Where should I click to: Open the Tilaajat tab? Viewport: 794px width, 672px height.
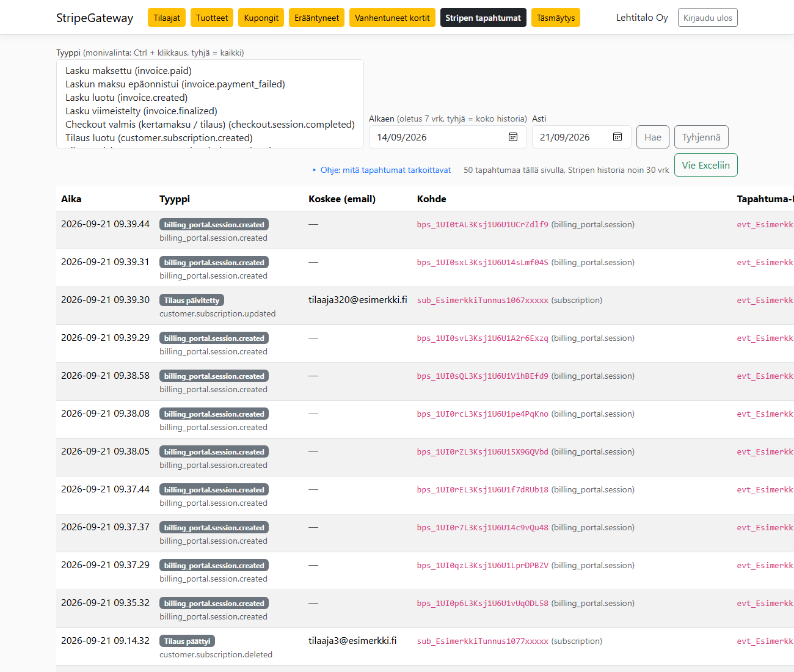point(167,18)
